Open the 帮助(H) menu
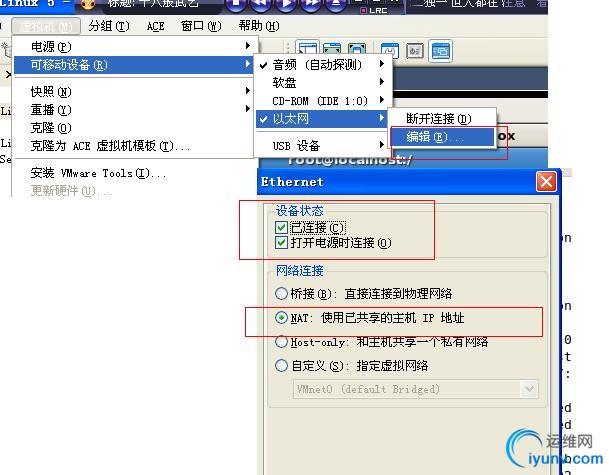 [259, 26]
